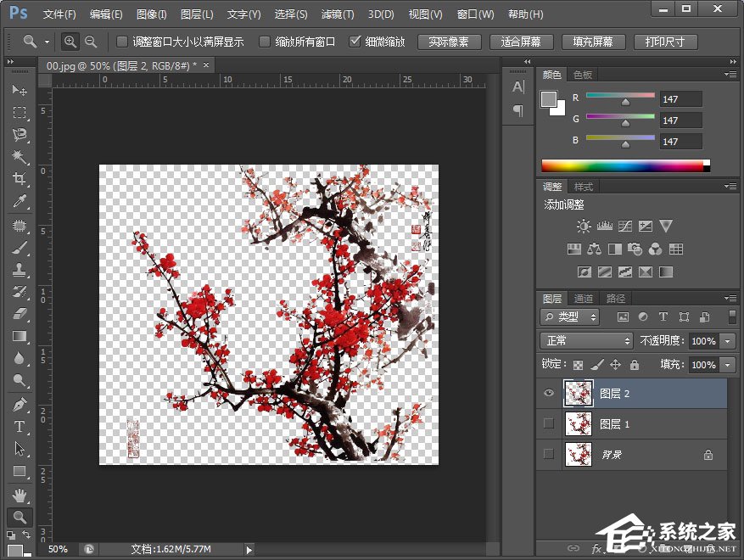Open the layer filter 类型 dropdown
The height and width of the screenshot is (560, 744).
tap(569, 316)
